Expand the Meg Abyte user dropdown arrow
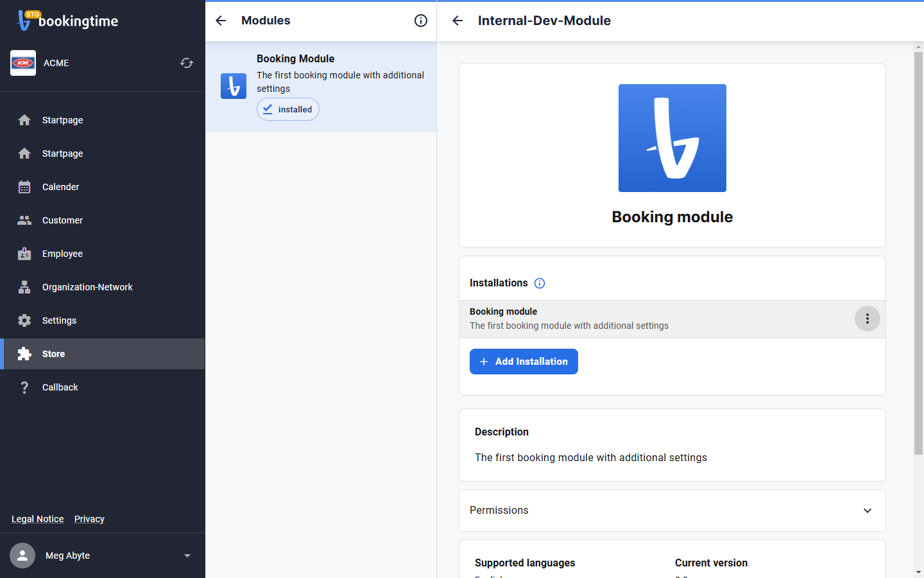Image resolution: width=924 pixels, height=578 pixels. tap(187, 556)
